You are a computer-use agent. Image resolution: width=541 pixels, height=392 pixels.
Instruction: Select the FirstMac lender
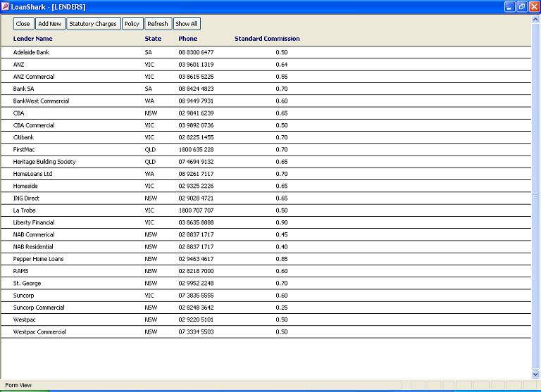point(24,150)
